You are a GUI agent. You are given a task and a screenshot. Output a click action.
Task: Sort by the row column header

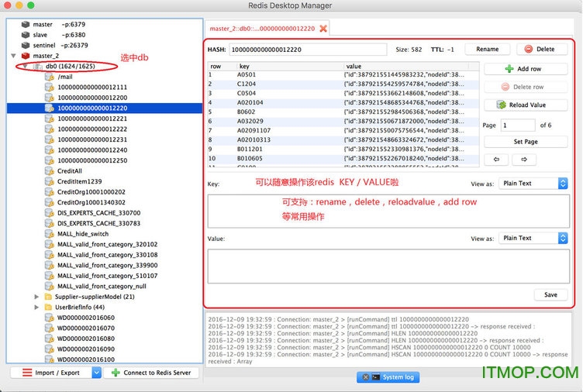(x=222, y=66)
